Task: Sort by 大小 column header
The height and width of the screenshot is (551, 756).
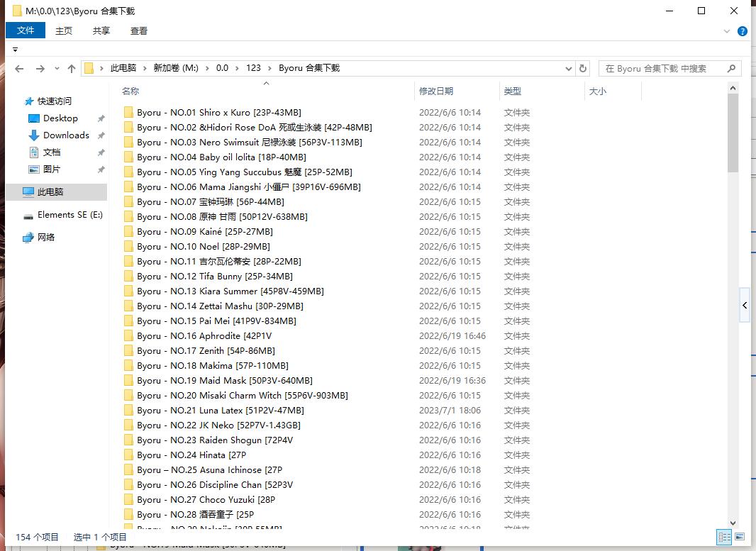Action: pos(598,91)
